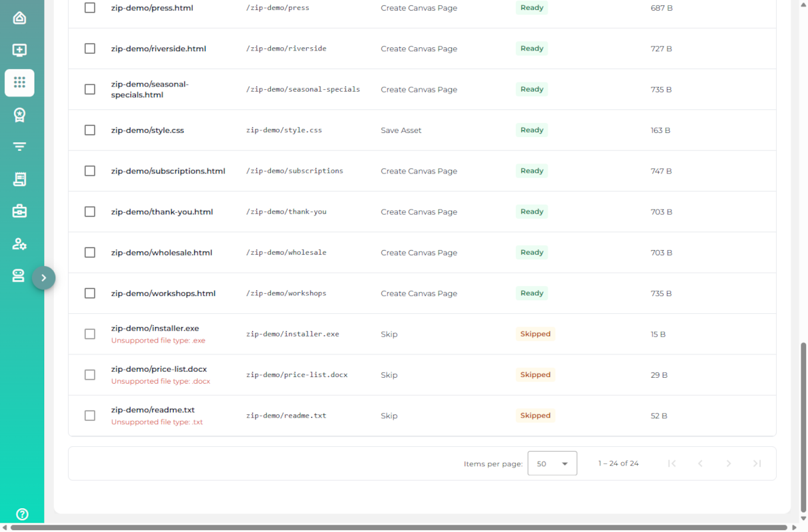The width and height of the screenshot is (808, 532).
Task: Click the Skip action in the readme.txt row
Action: 389,416
